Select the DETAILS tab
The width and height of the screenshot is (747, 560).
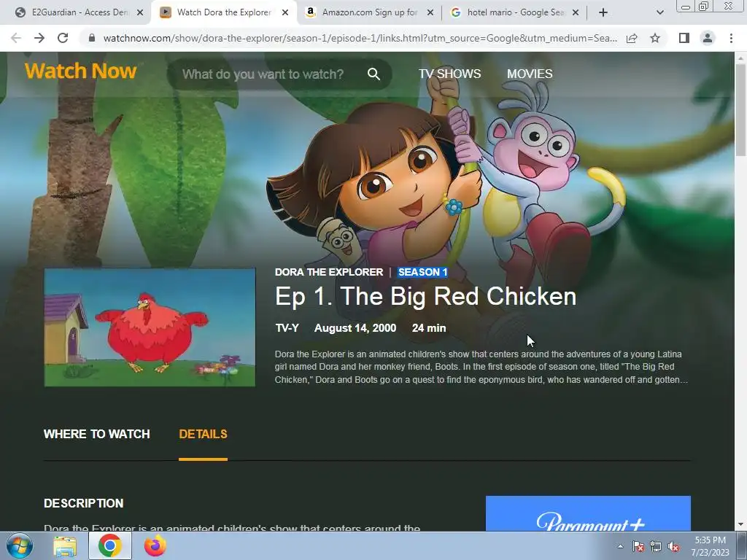[x=203, y=434]
